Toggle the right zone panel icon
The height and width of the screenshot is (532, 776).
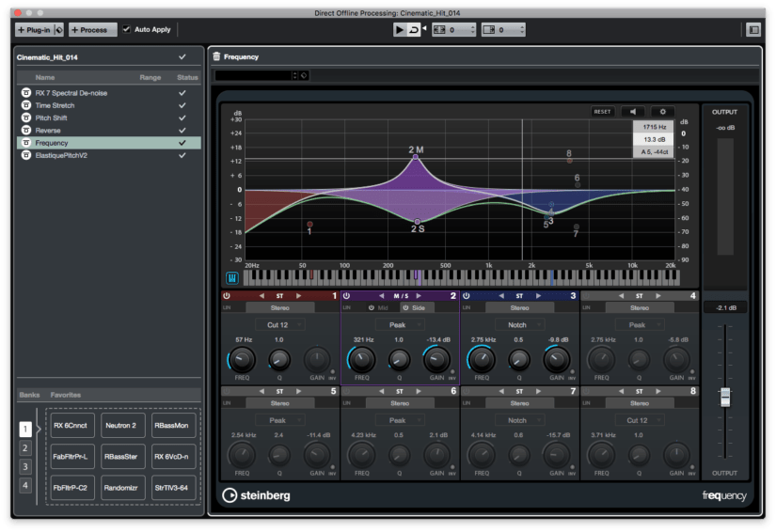click(753, 30)
